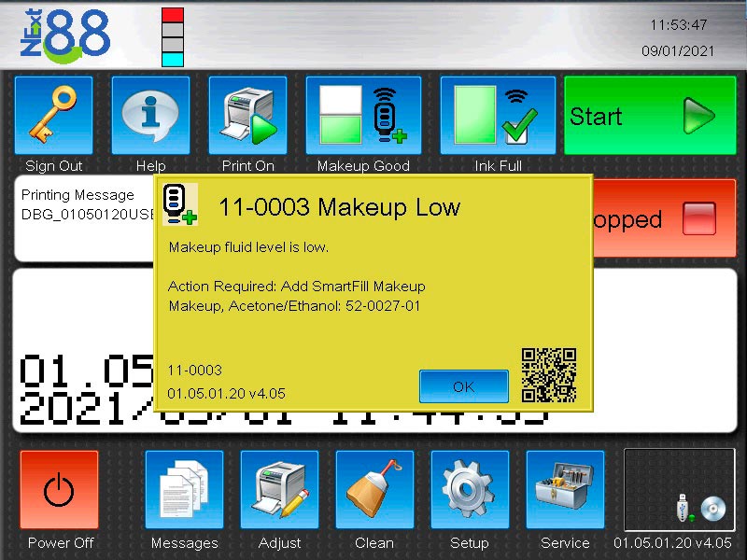This screenshot has width=747, height=560.
Task: Click the time 11:53:47
Action: [x=679, y=25]
